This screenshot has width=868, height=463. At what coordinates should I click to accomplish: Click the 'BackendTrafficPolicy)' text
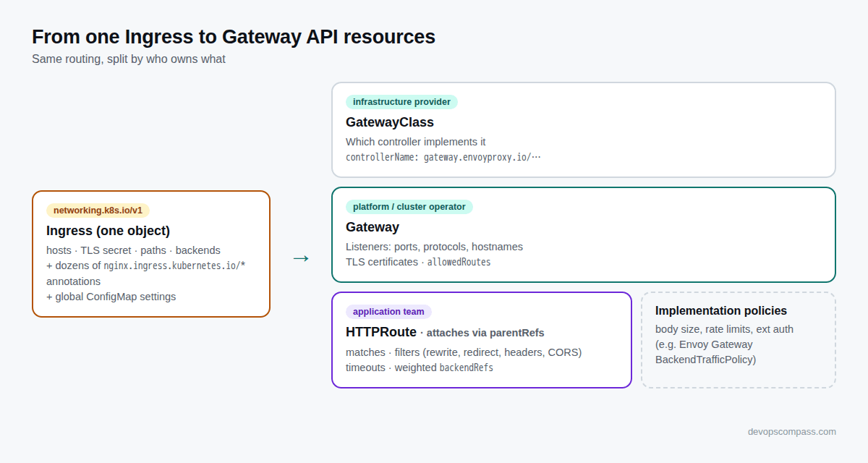706,360
